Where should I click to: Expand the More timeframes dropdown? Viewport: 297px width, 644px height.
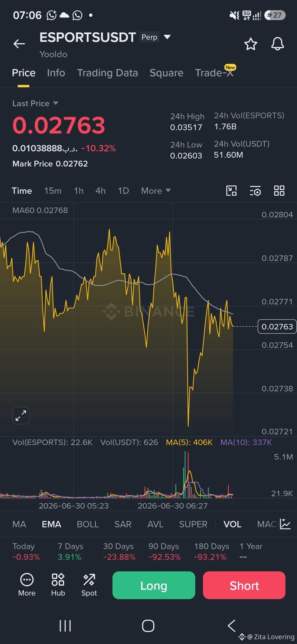click(x=156, y=191)
